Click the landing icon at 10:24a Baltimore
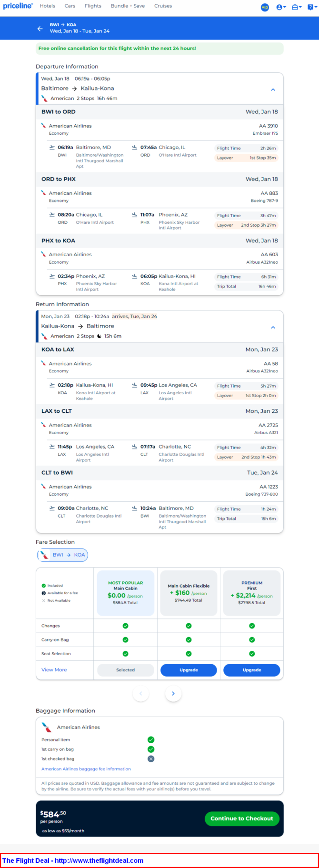Screen dimensions: 319x868 (x=135, y=508)
